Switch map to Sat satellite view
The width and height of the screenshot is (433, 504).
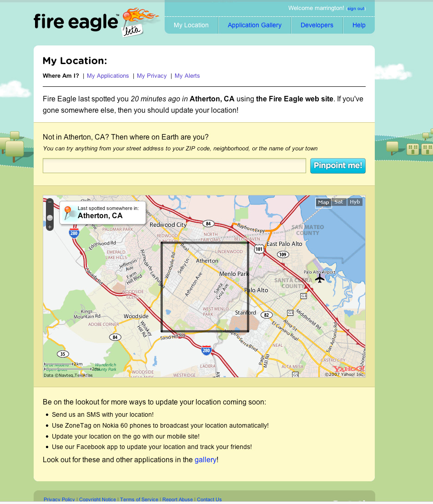[x=338, y=202]
